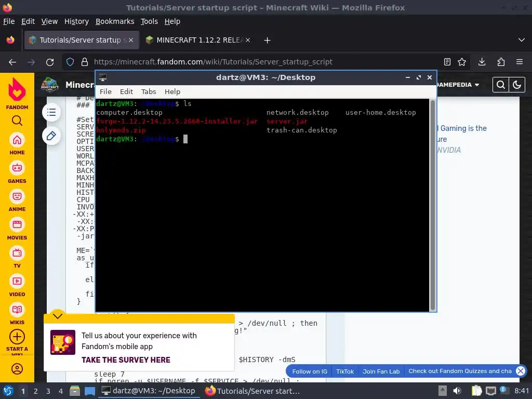Expand the Gamepedia dropdown

tap(458, 85)
